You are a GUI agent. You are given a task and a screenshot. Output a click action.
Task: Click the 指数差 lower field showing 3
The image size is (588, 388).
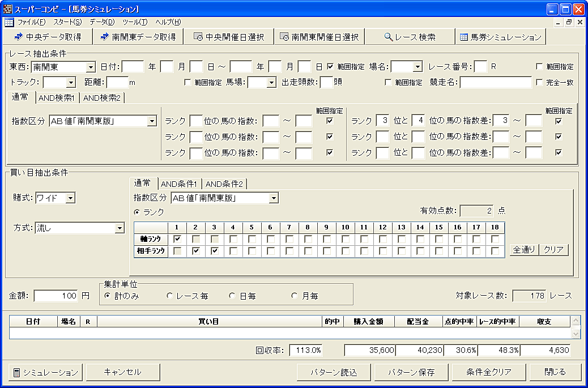501,121
